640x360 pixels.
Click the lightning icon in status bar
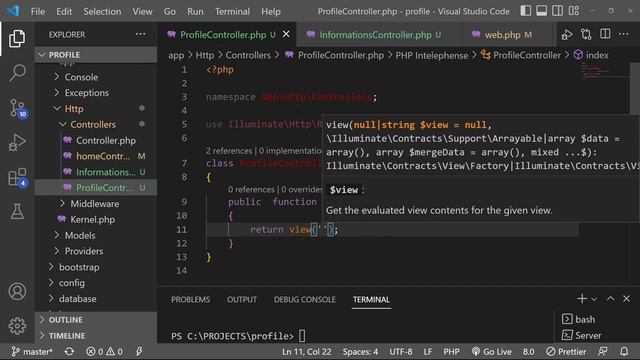click(139, 351)
